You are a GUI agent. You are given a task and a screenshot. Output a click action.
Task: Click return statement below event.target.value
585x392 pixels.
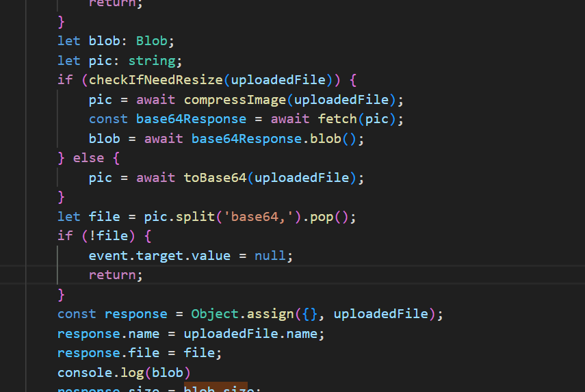[116, 275]
